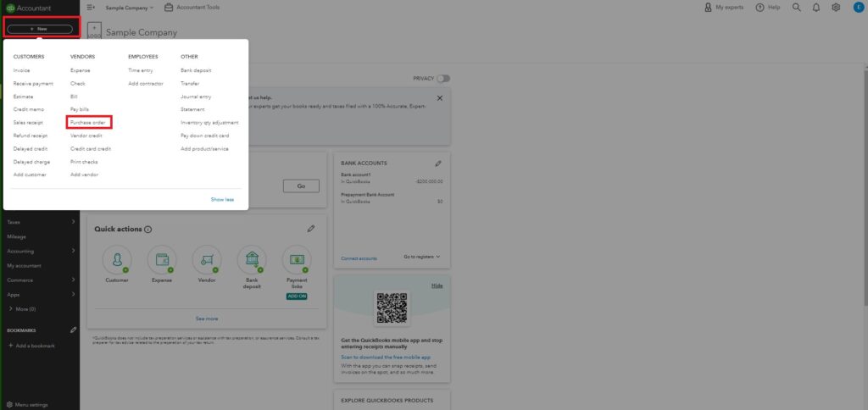Click the Go button
Screen dimensions: 868x410
[x=301, y=186]
